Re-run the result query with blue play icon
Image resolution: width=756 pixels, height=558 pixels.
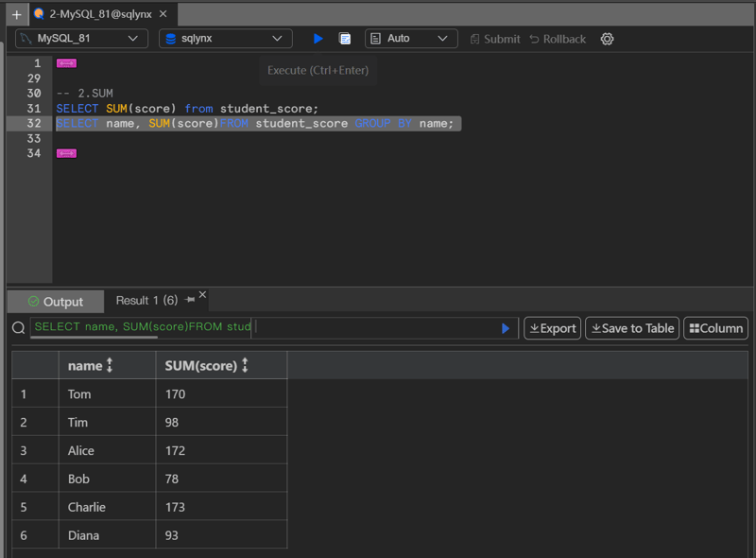506,329
